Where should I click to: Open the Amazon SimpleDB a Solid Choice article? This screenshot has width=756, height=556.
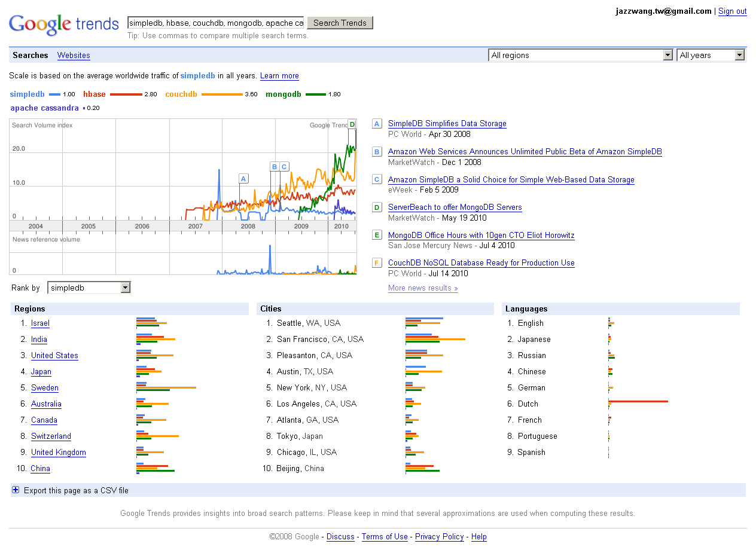click(x=511, y=179)
